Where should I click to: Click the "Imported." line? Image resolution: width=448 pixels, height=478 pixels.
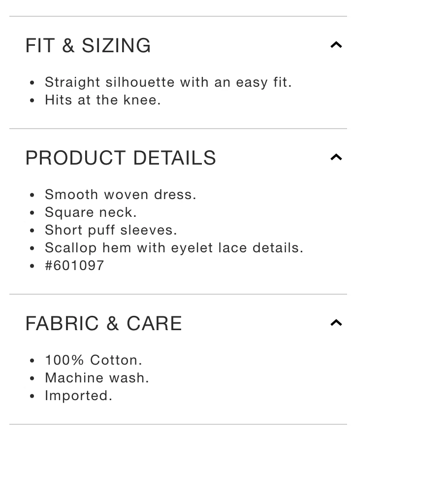point(79,396)
